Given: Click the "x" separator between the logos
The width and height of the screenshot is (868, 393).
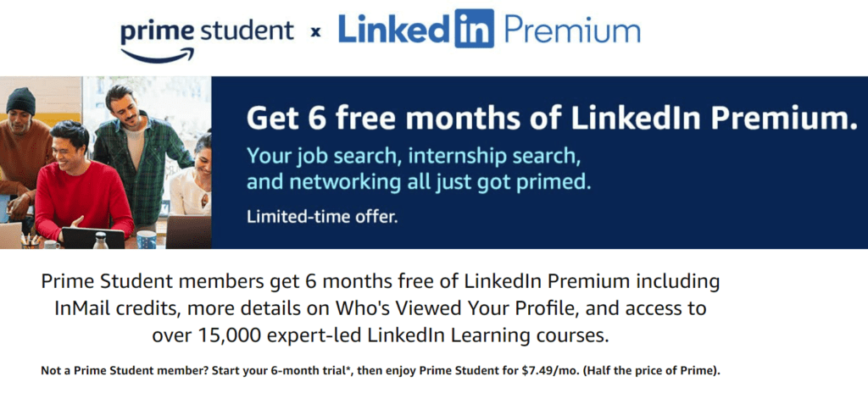Looking at the screenshot, I should point(315,33).
